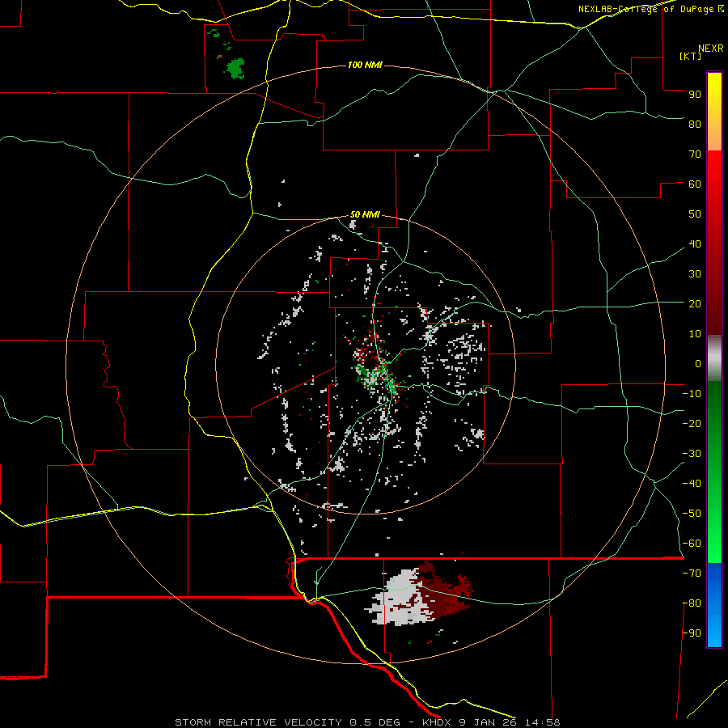Select the -10 value on the velocity scale
The height and width of the screenshot is (728, 728).
(x=692, y=394)
